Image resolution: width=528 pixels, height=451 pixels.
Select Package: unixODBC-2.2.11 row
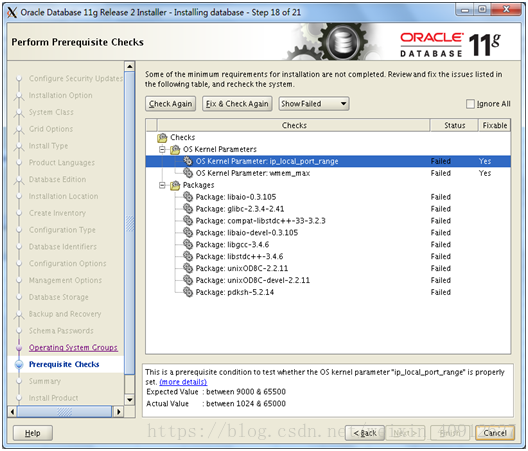[x=328, y=268]
